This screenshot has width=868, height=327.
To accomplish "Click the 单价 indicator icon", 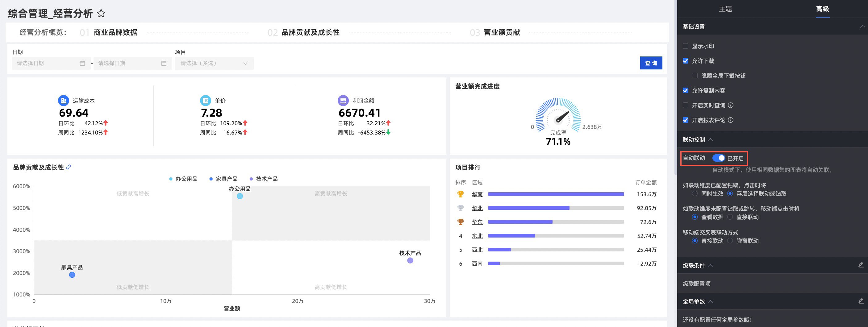I will click(x=206, y=100).
